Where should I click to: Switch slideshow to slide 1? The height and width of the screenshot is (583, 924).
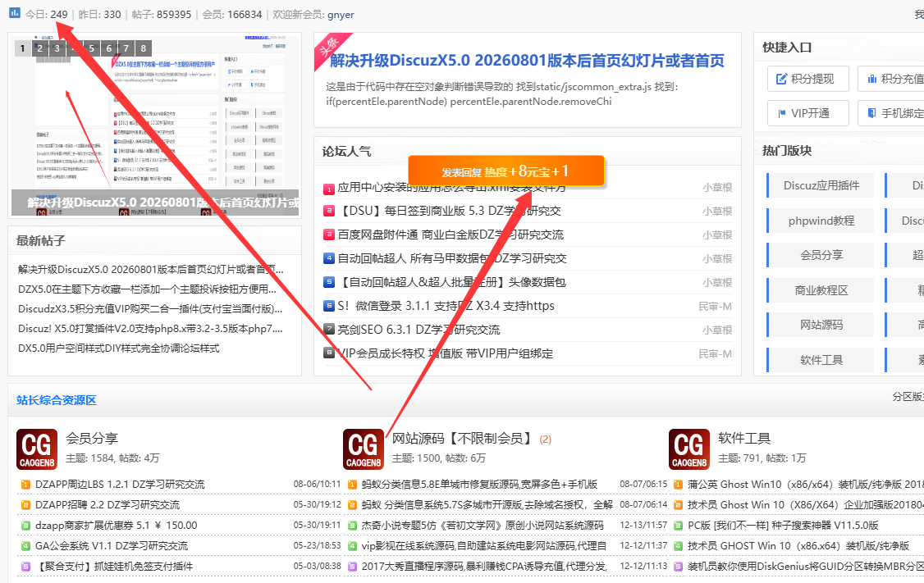pos(22,48)
